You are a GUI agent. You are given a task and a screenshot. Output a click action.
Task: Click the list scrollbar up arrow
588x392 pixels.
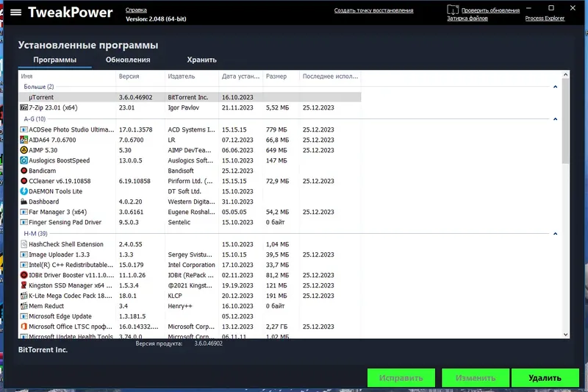pos(565,74)
